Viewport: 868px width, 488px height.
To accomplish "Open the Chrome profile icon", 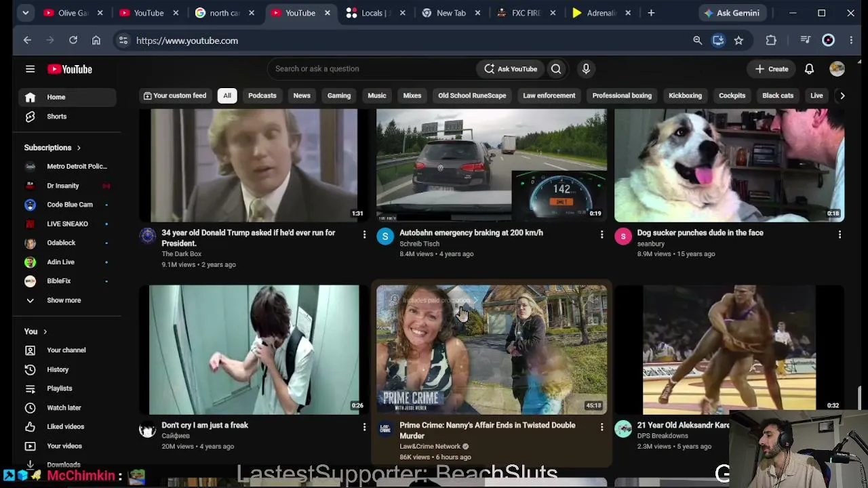I will [x=828, y=41].
